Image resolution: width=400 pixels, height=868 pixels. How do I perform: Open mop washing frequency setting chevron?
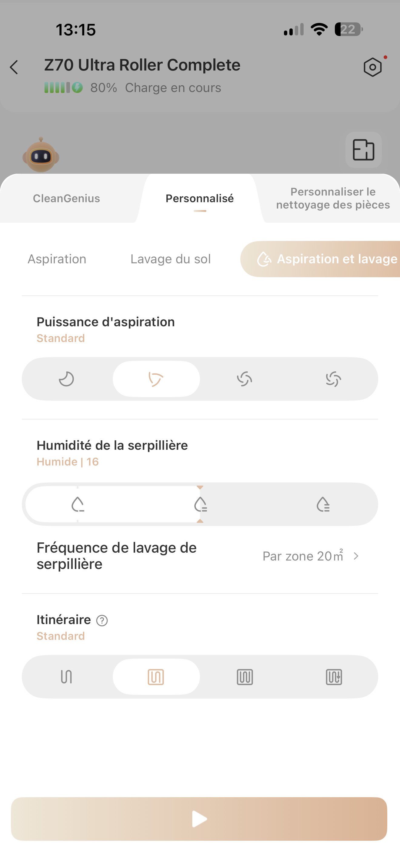click(356, 556)
